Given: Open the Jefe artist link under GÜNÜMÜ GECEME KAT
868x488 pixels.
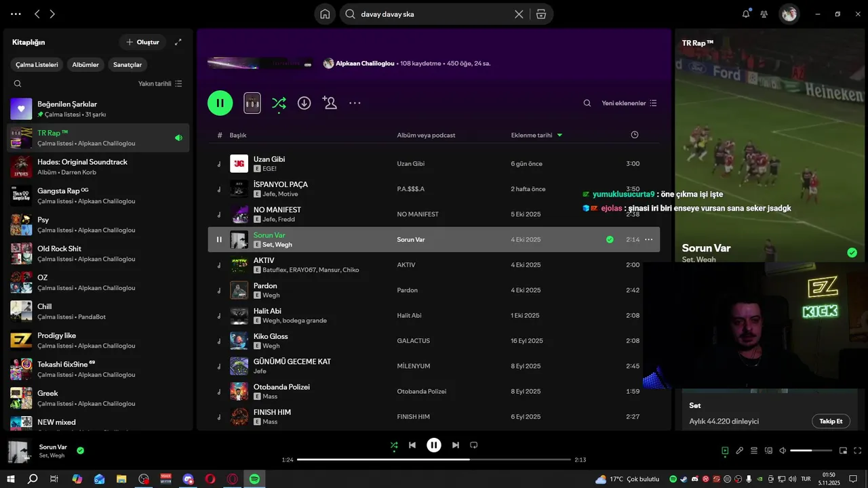Looking at the screenshot, I should tap(260, 371).
